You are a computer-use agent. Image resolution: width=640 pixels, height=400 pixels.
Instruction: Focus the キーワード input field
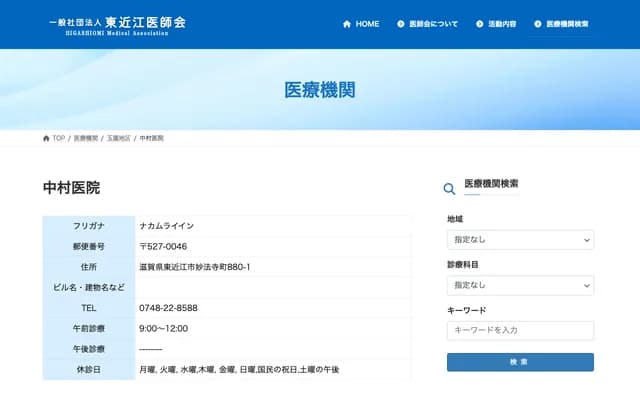click(520, 330)
